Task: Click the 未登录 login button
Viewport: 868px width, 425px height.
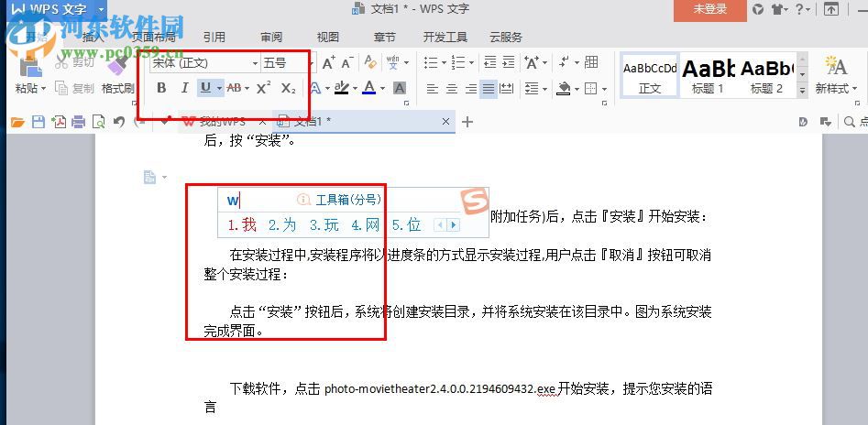Action: pyautogui.click(x=710, y=10)
